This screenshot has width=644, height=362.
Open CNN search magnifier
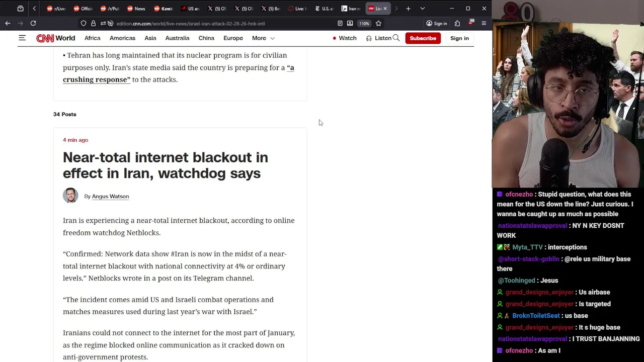click(396, 38)
